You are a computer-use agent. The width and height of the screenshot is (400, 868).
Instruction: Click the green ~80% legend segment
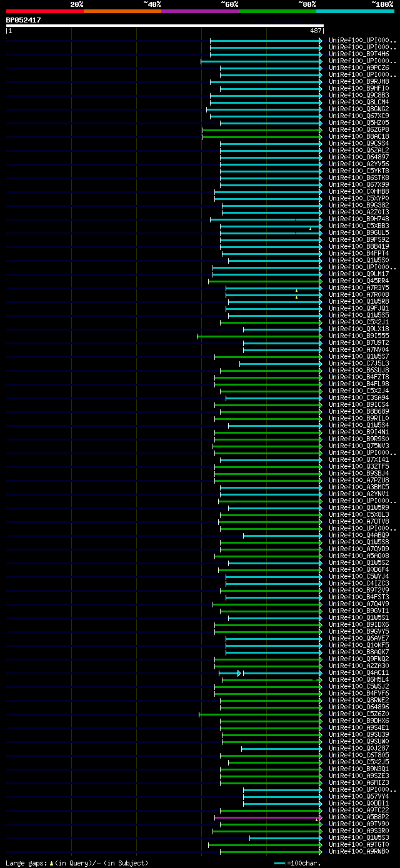click(277, 11)
